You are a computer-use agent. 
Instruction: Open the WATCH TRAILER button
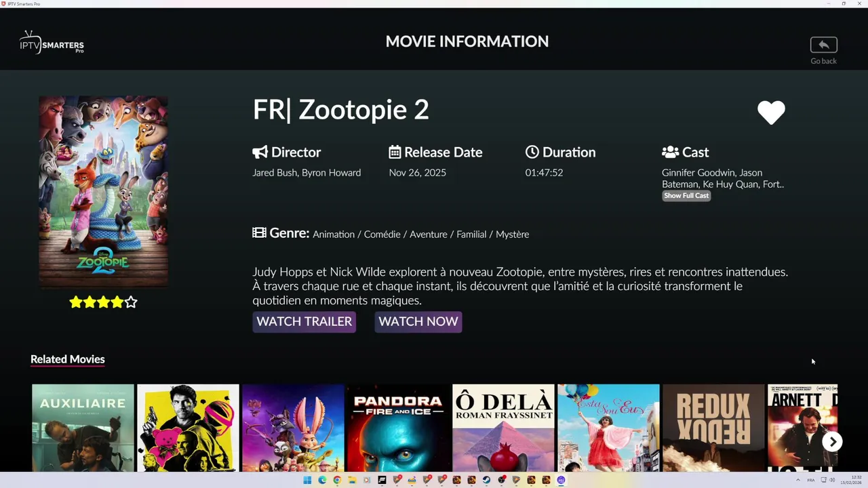click(x=304, y=322)
